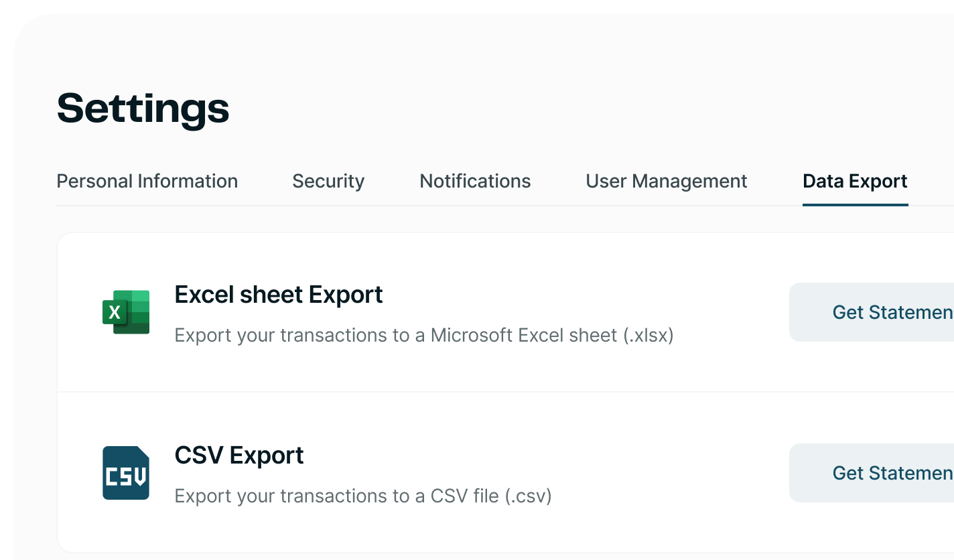Image resolution: width=954 pixels, height=560 pixels.
Task: Open the Security tab
Action: [x=328, y=181]
